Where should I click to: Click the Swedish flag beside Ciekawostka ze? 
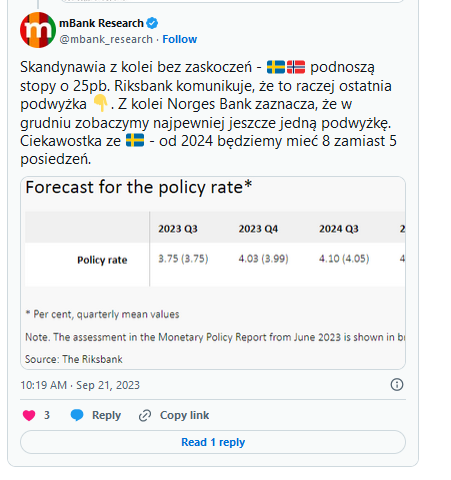(135, 140)
